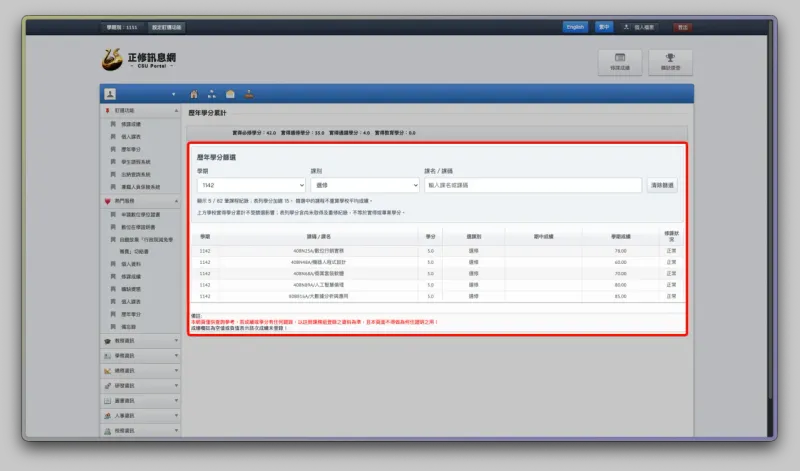
Task: Switch language to English
Action: click(x=575, y=27)
